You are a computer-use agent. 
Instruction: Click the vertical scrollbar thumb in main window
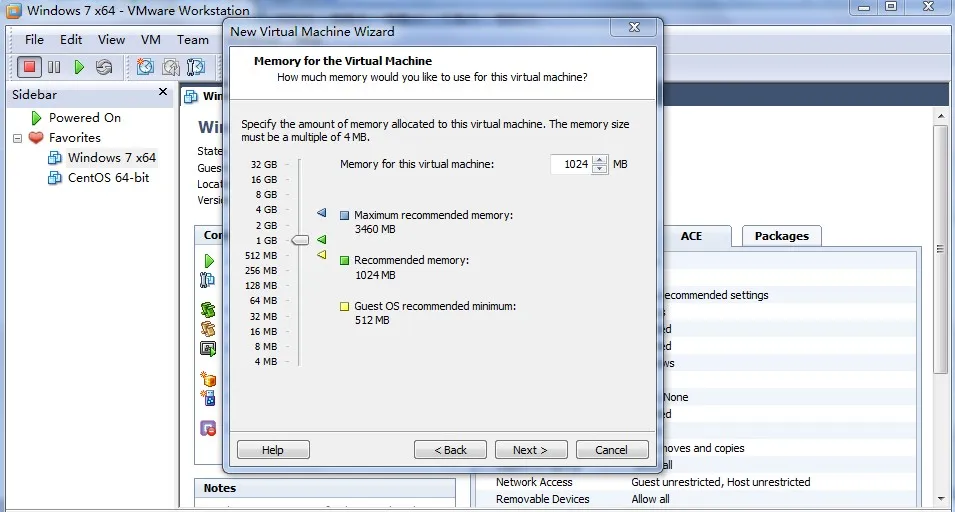point(941,249)
